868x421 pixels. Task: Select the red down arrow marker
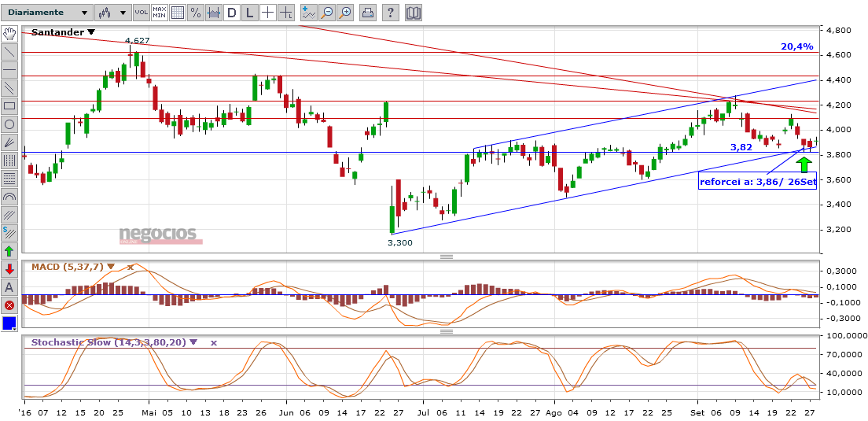click(9, 269)
